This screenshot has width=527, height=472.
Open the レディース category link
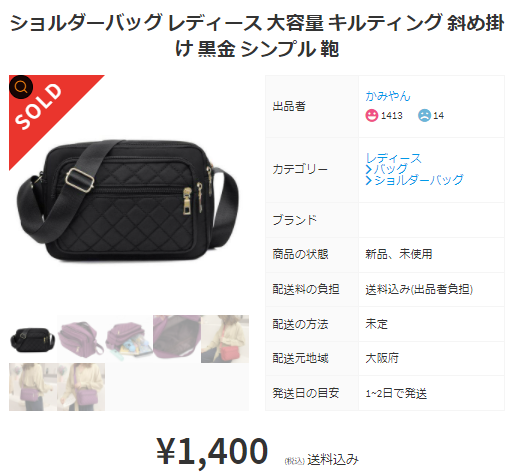click(393, 158)
